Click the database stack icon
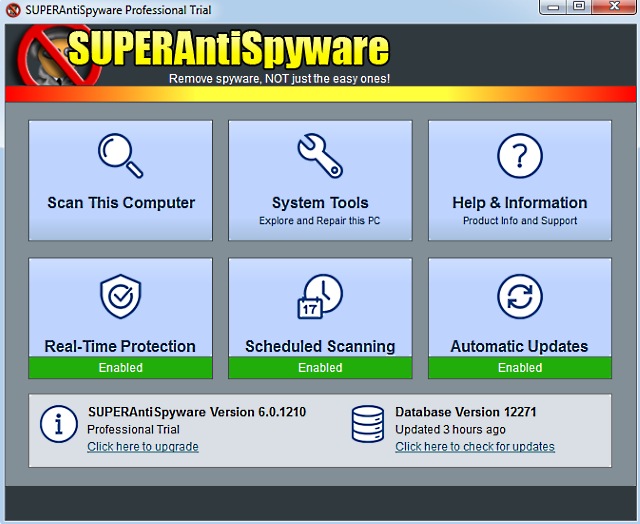 point(367,424)
